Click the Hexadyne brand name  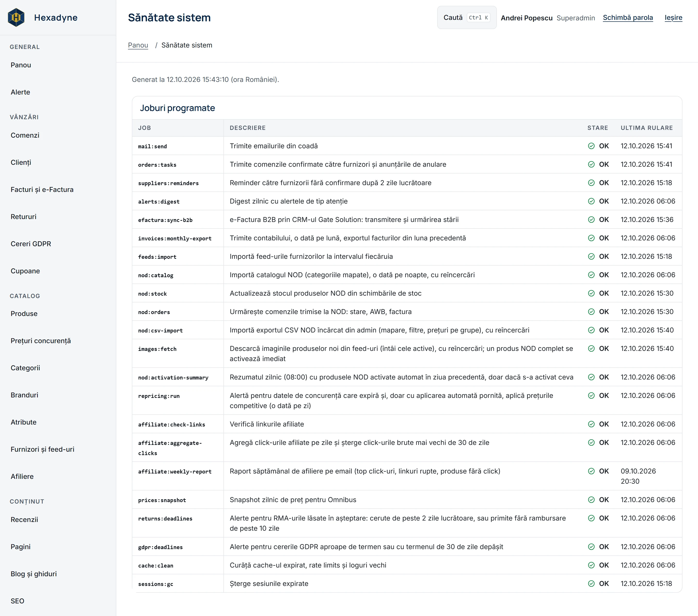click(56, 18)
